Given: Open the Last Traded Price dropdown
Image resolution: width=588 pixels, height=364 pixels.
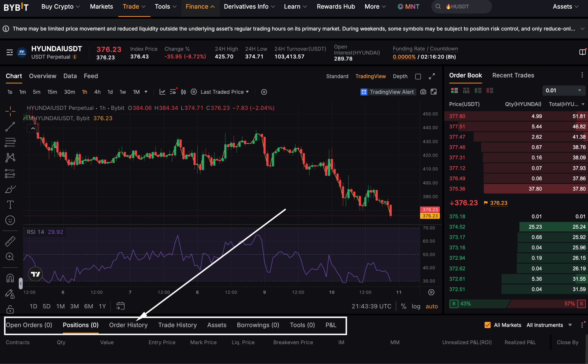Looking at the screenshot, I should tap(225, 92).
